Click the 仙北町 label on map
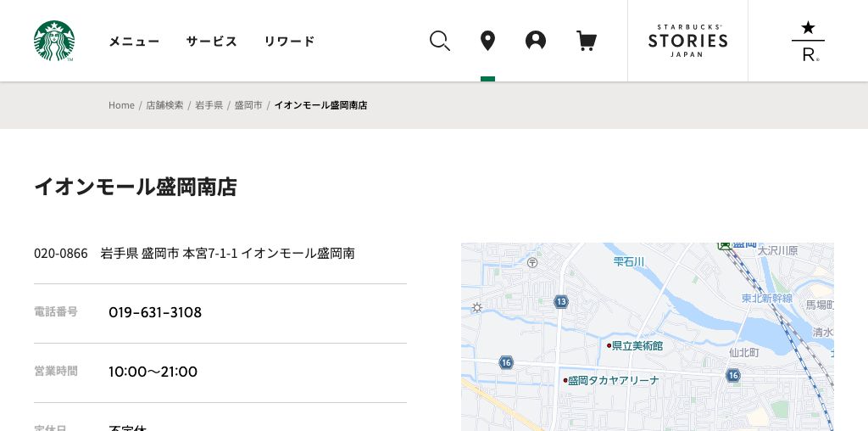The height and width of the screenshot is (431, 868). 744,353
